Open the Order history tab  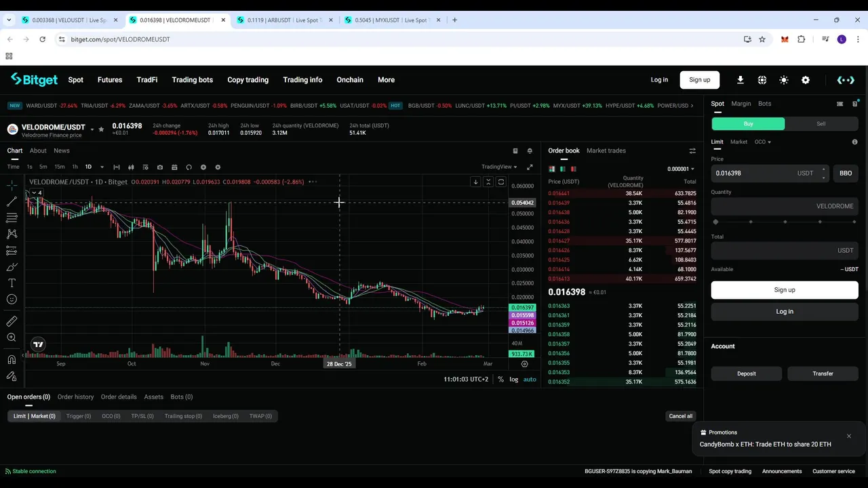[75, 397]
